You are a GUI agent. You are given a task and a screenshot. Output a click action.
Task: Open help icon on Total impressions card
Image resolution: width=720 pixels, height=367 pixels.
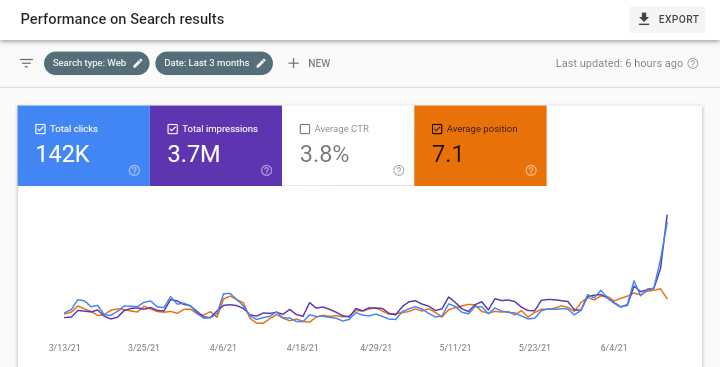pos(266,171)
